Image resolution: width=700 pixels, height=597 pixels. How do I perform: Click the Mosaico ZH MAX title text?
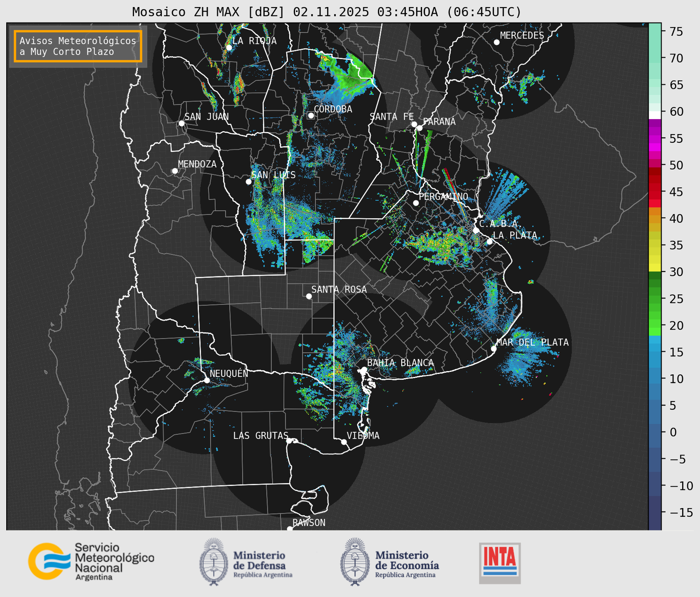coord(326,12)
